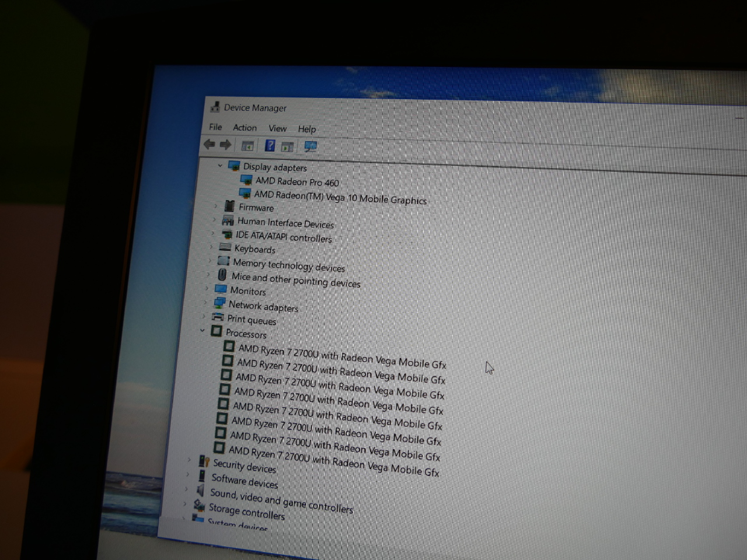747x560 pixels.
Task: Select the 'Firmware' label
Action: 256,208
